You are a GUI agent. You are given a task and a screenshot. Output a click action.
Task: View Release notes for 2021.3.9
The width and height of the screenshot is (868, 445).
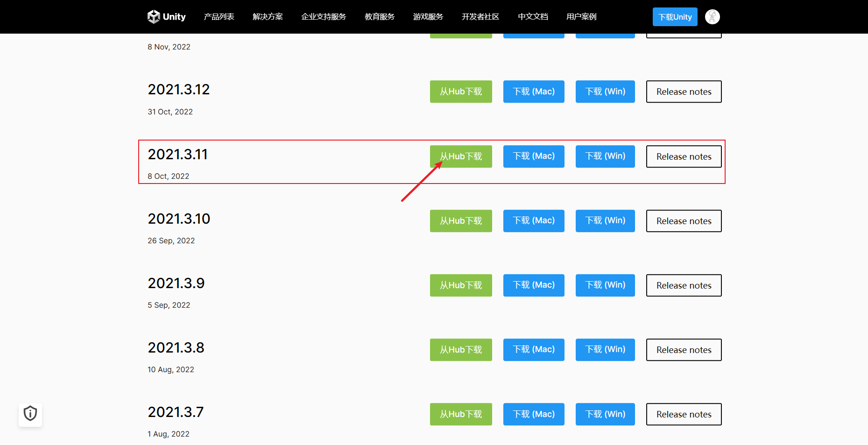(x=684, y=285)
